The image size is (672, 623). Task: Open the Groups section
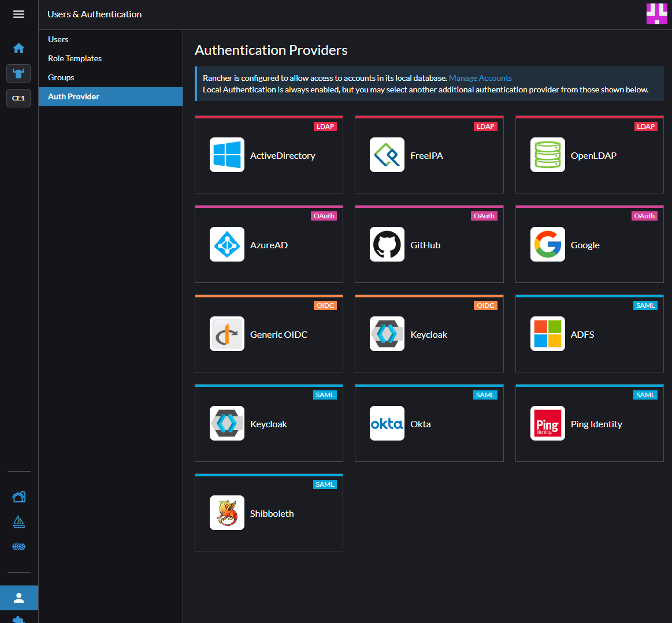coord(61,77)
